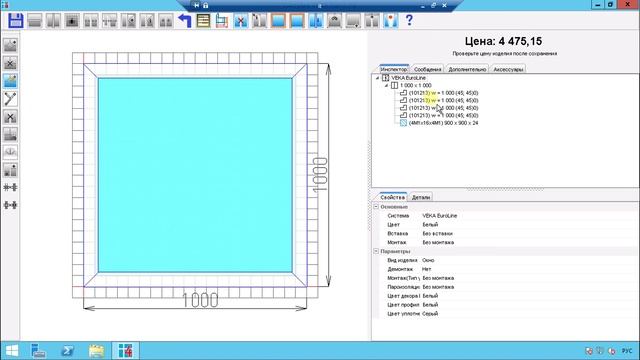
Task: Collapse the Основные property group
Action: [x=376, y=207]
